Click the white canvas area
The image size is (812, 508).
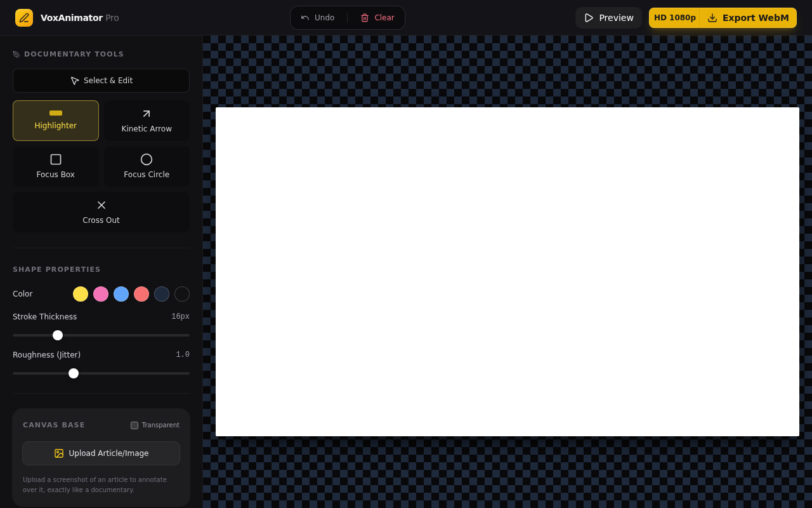pyautogui.click(x=507, y=272)
